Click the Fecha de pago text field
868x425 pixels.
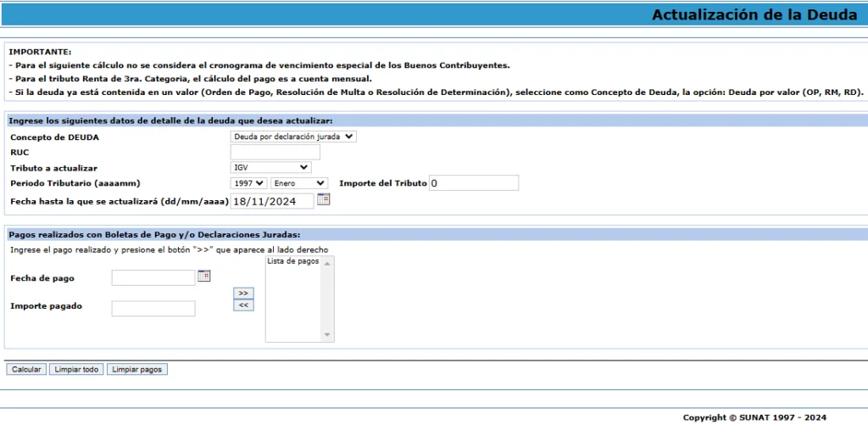coord(153,277)
